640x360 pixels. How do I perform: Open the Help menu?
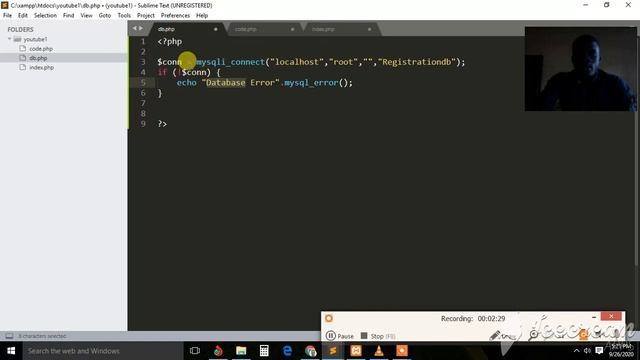point(202,16)
